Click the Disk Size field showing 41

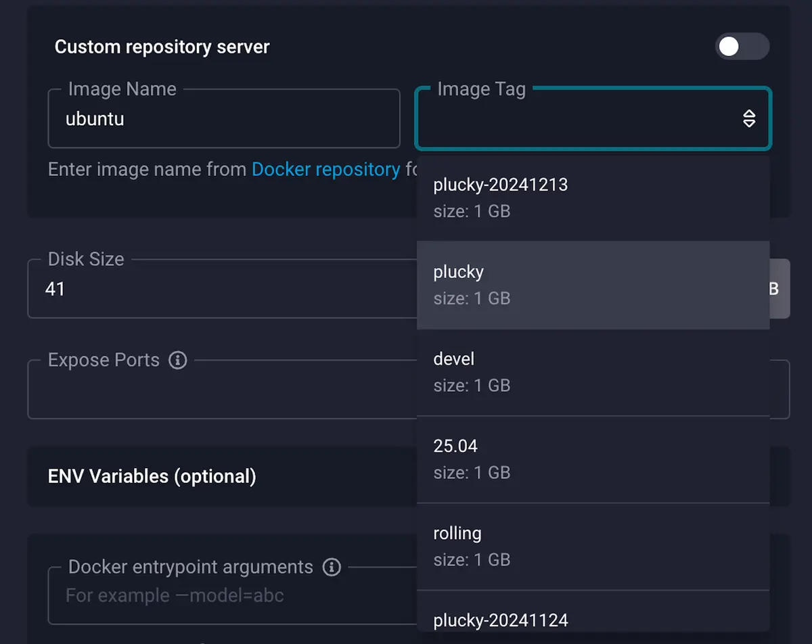(203, 289)
